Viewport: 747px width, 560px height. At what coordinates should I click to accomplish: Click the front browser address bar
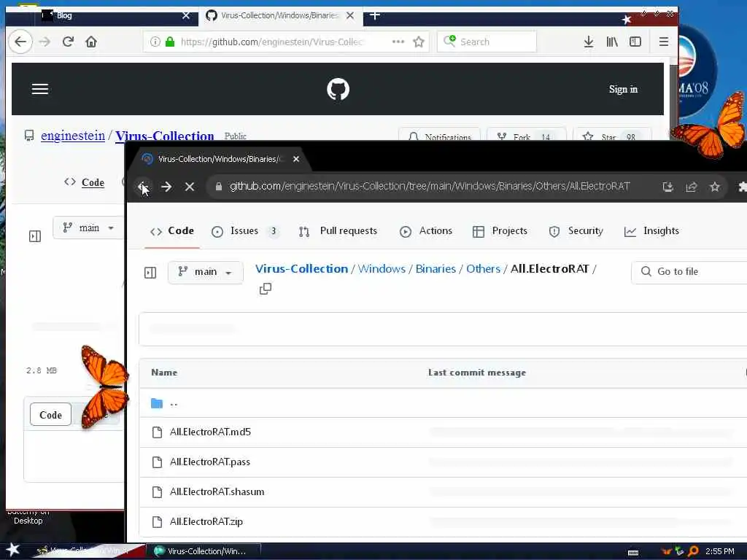pyautogui.click(x=430, y=186)
